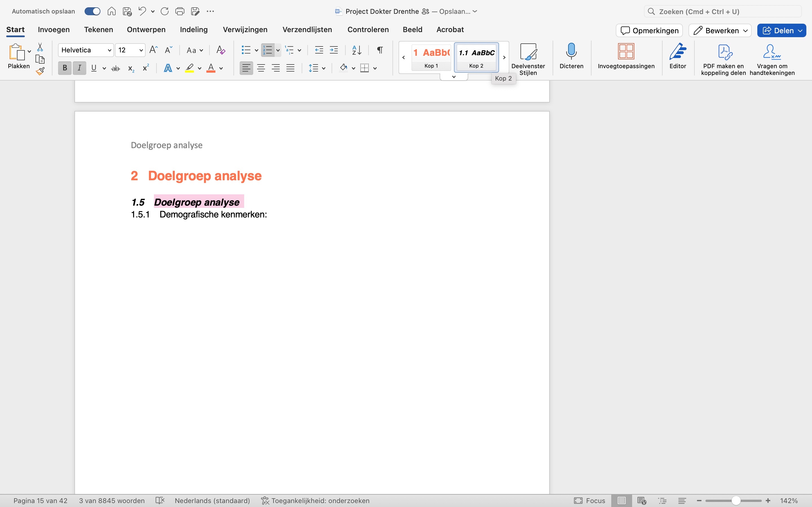
Task: Show paragraph marks with pilcrow icon
Action: tap(380, 50)
